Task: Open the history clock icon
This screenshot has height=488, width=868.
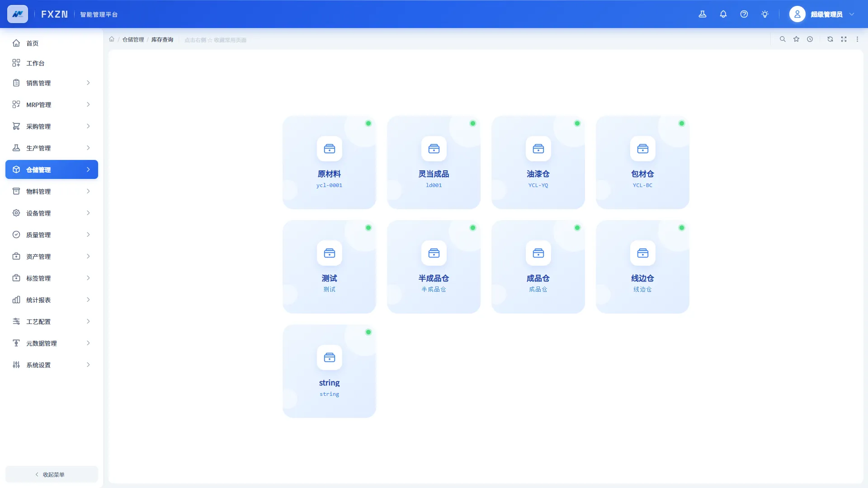Action: (810, 39)
